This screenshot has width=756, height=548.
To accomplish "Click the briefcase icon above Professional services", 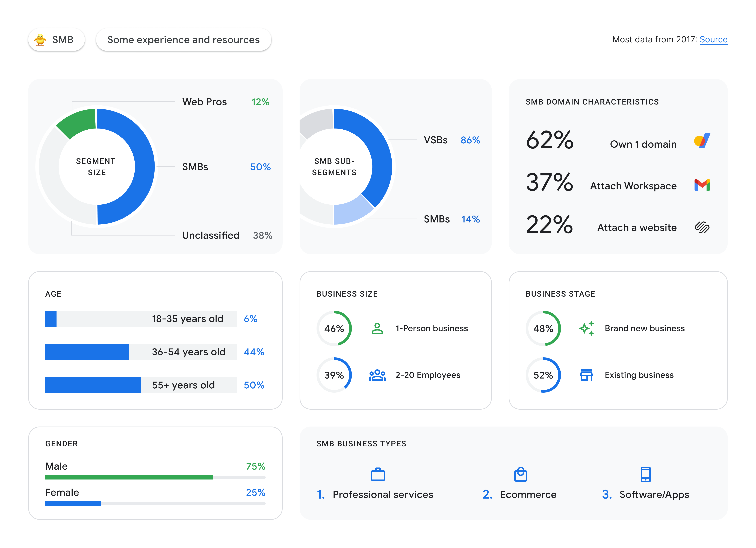I will tap(378, 474).
